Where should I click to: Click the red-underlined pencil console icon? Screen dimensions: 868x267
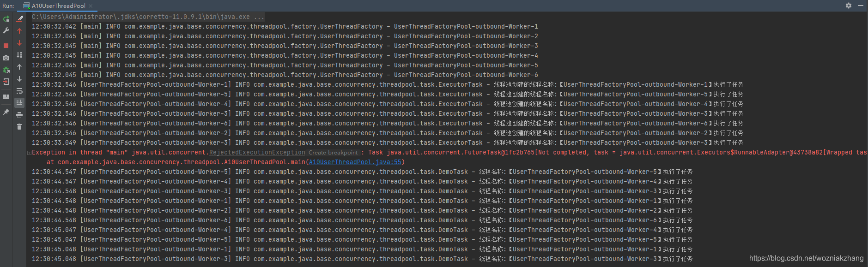tap(19, 19)
